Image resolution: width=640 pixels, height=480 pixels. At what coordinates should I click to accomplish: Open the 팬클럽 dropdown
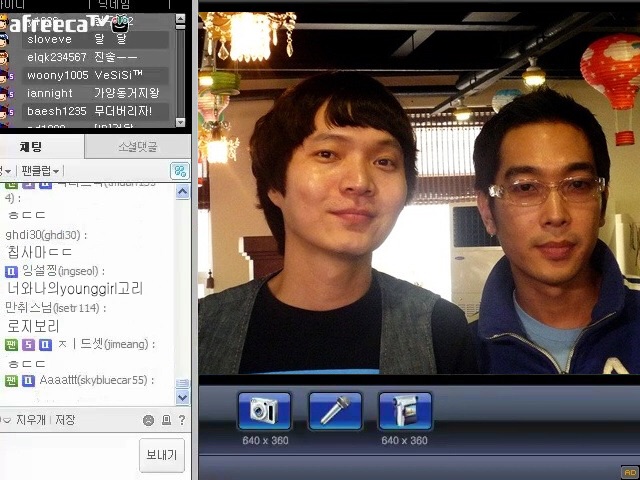tap(41, 171)
